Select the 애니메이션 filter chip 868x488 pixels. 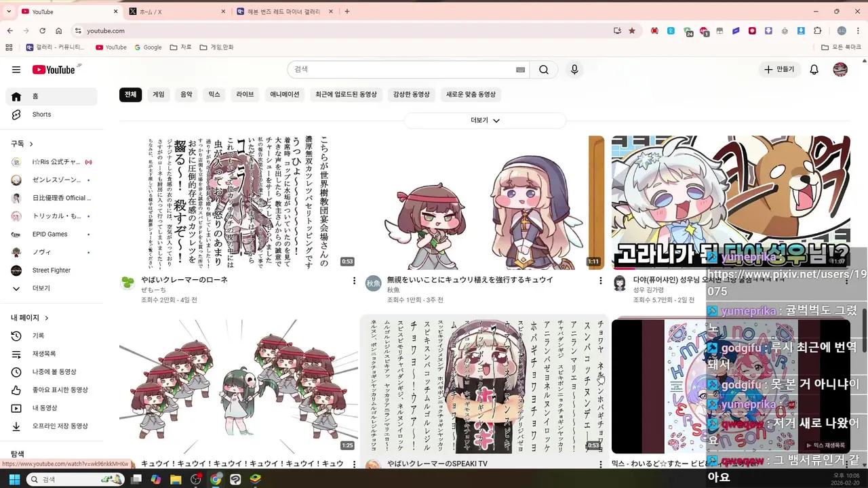pos(285,95)
